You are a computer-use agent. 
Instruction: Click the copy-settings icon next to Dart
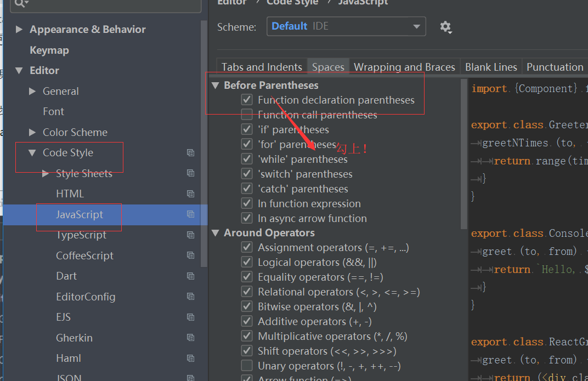190,276
